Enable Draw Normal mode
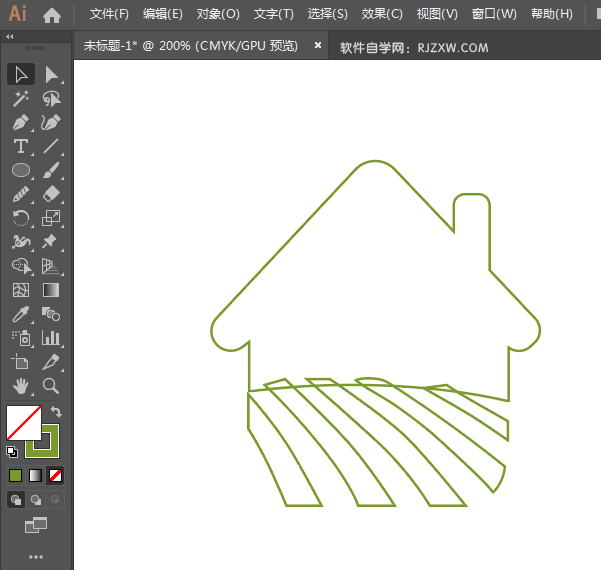This screenshot has width=601, height=570. point(16,500)
